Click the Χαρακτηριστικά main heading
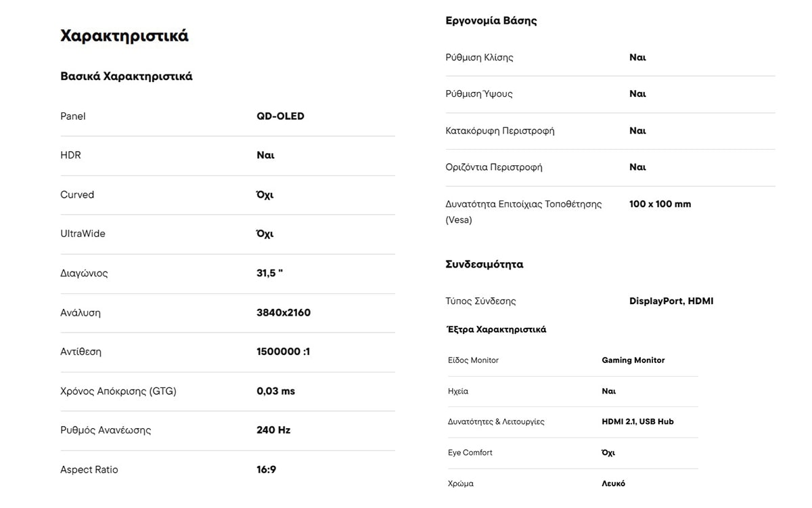812x508 pixels. point(125,36)
